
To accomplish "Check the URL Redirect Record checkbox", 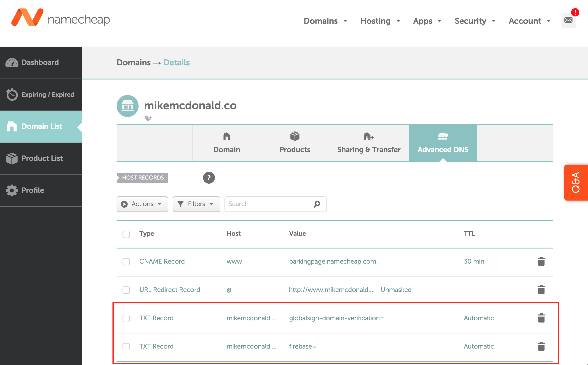I will click(126, 290).
